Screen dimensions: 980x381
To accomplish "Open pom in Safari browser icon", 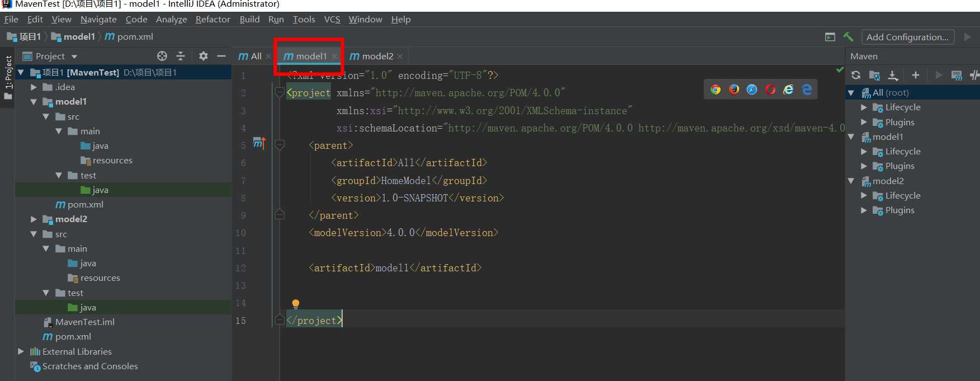I will pyautogui.click(x=752, y=90).
